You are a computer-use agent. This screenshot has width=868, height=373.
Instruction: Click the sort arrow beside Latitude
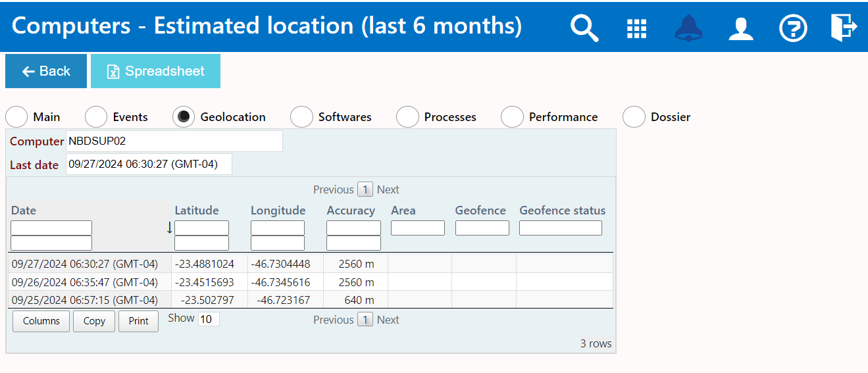(169, 228)
